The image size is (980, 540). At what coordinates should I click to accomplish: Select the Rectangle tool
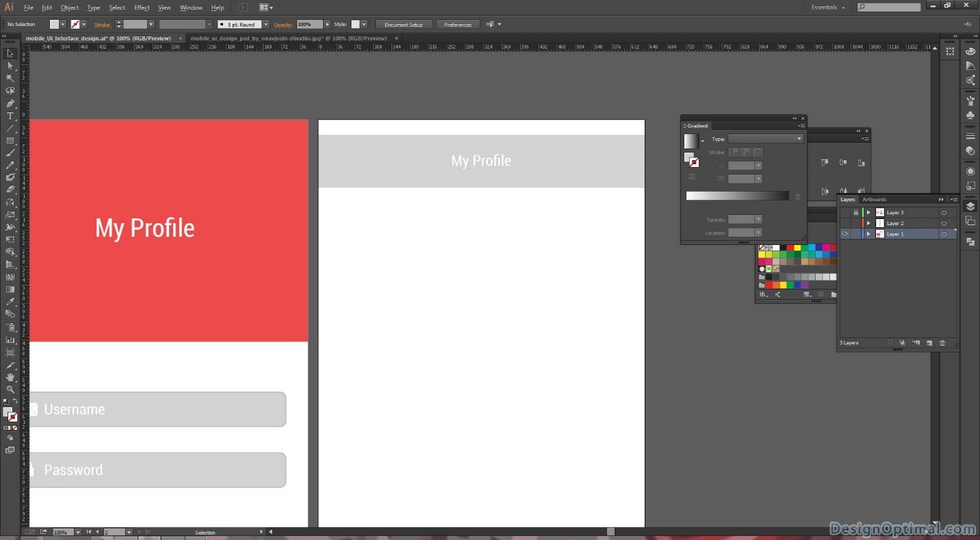10,140
